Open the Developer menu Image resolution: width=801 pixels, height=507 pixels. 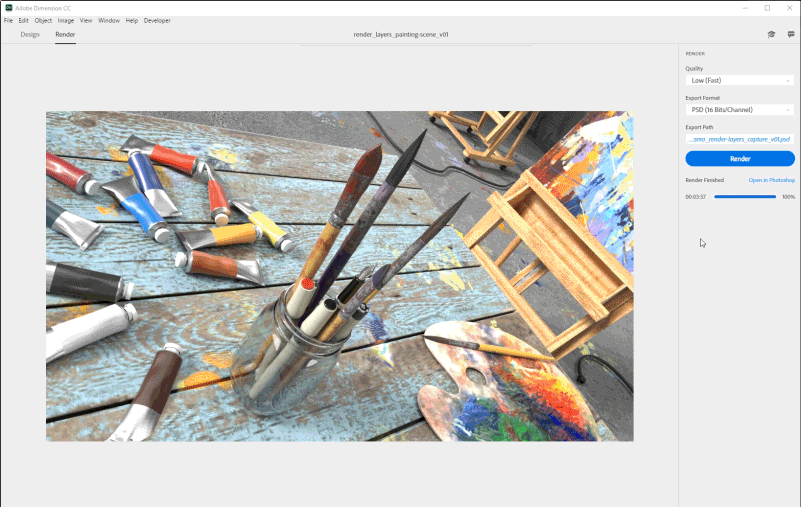coord(157,20)
